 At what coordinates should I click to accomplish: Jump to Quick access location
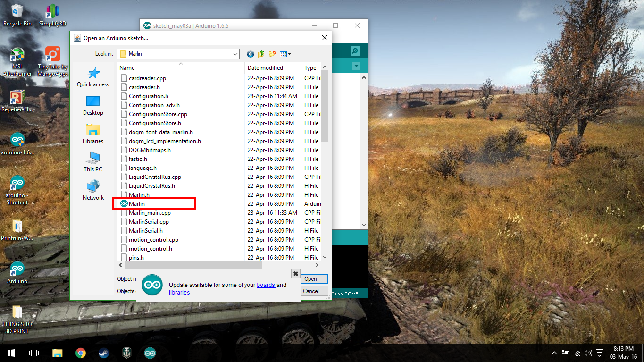pos(93,77)
